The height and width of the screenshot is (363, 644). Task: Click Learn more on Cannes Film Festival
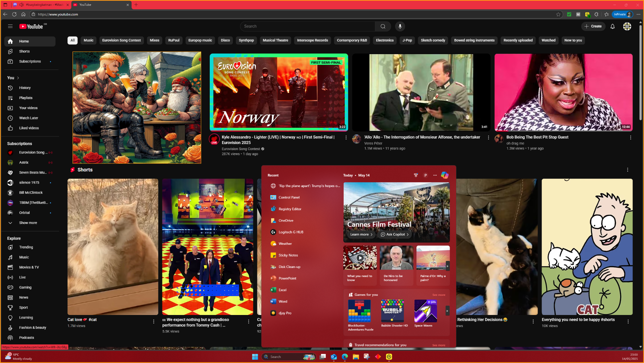[x=361, y=234]
